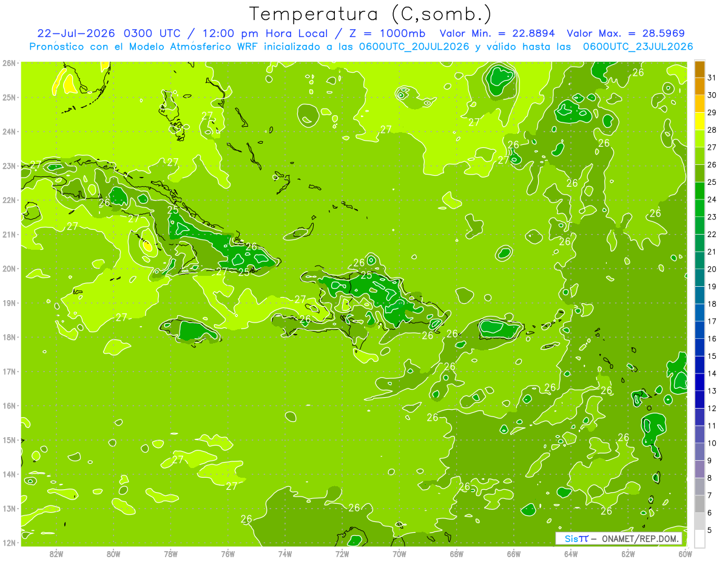Click the latitude label "16N"

tap(9, 406)
